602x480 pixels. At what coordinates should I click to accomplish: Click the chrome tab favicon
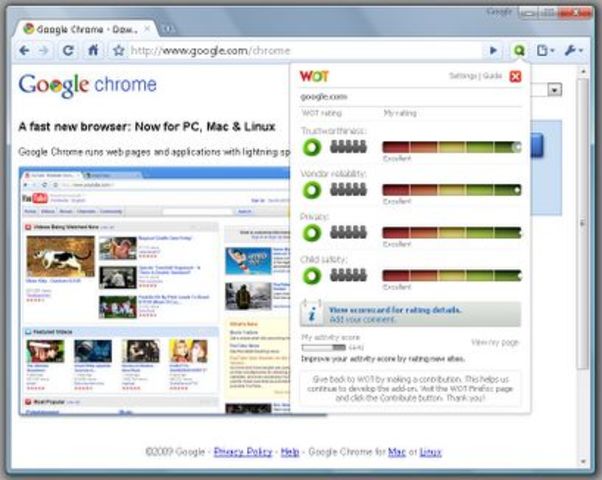coord(29,28)
